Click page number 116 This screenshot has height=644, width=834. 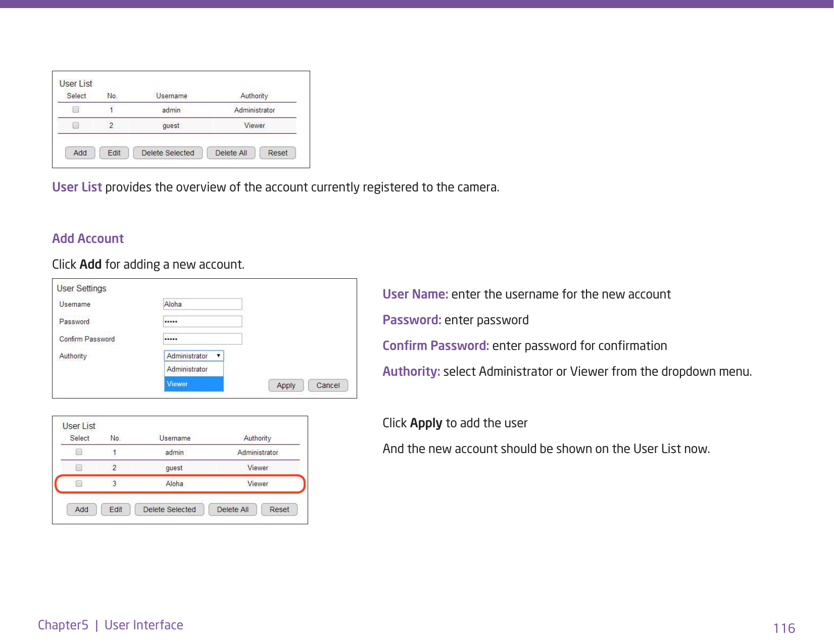pos(784,628)
